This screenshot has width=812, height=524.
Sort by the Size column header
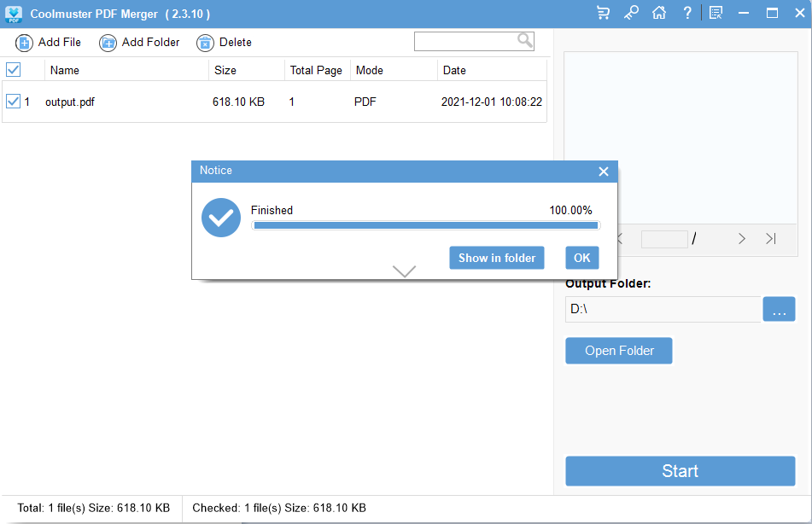(x=247, y=71)
